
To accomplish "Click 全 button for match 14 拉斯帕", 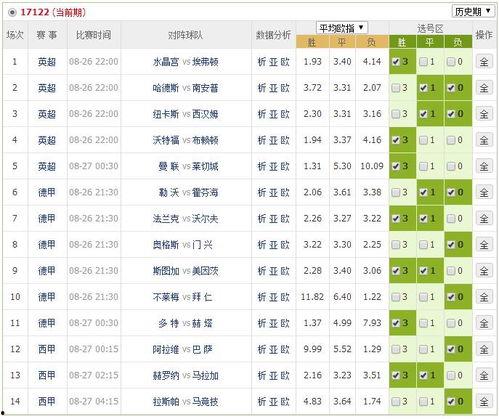I will 484,401.
